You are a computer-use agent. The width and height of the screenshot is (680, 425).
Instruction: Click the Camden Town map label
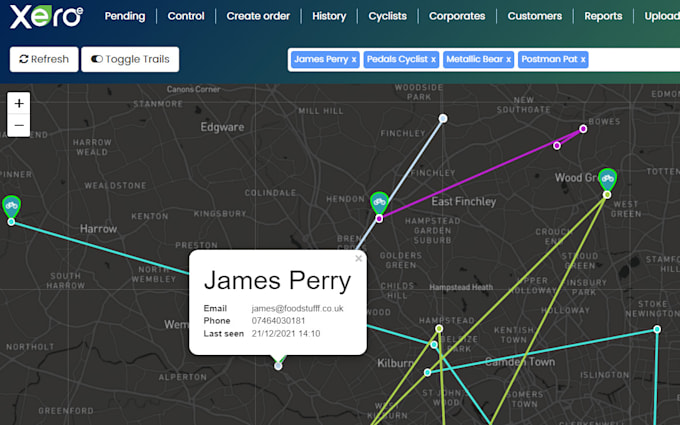pos(520,362)
